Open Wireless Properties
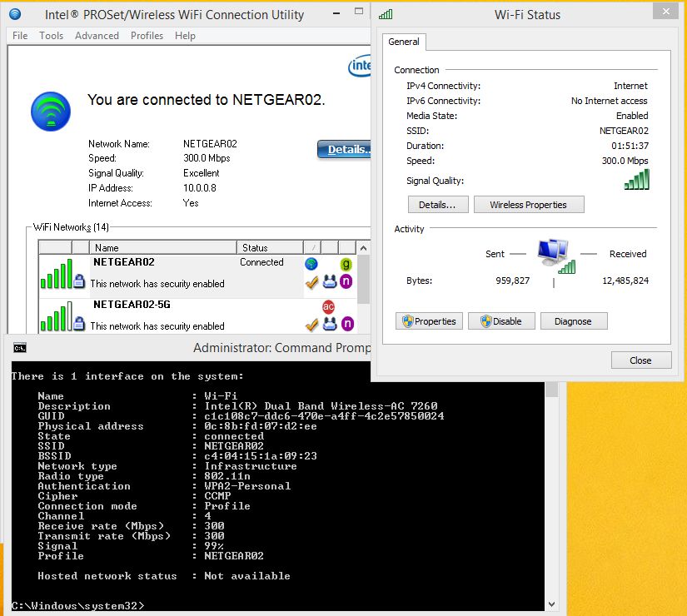Viewport: 687px width, 616px height. (x=529, y=205)
